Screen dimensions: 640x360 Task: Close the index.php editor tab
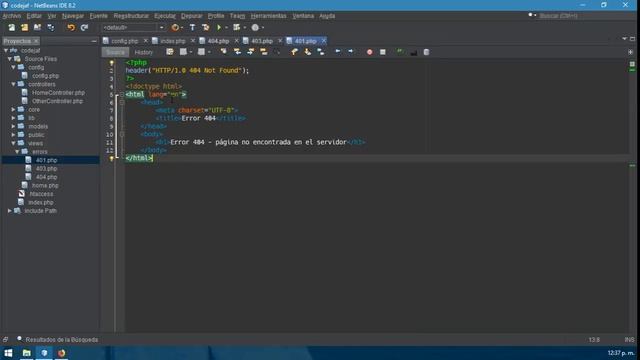click(193, 41)
